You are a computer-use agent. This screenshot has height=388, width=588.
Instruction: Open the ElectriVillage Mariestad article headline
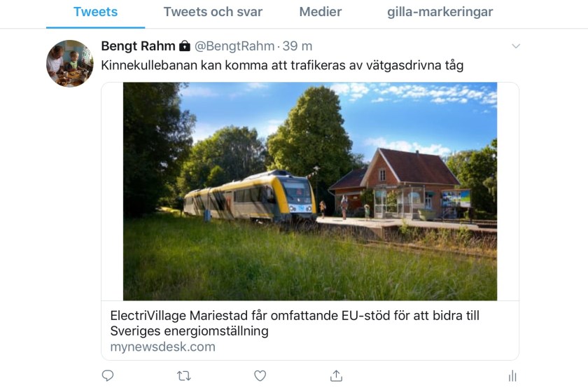coord(295,323)
